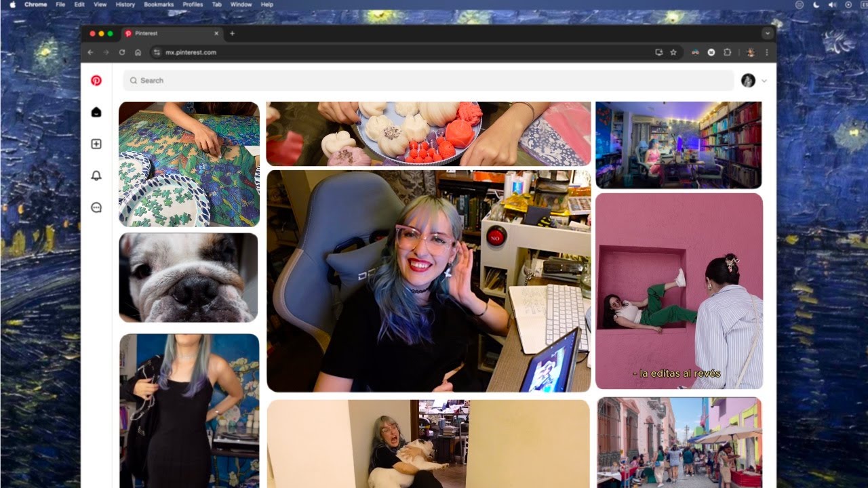The image size is (868, 488).
Task: Click the volume icon in menu bar
Action: pos(832,4)
